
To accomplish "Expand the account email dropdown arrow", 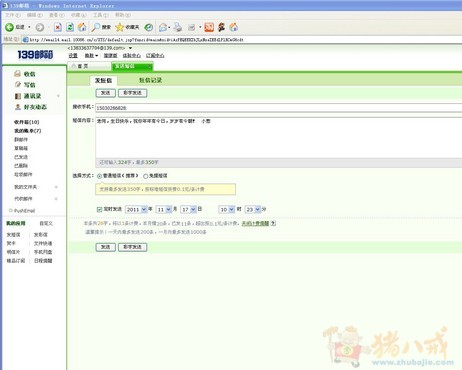I will coord(130,48).
